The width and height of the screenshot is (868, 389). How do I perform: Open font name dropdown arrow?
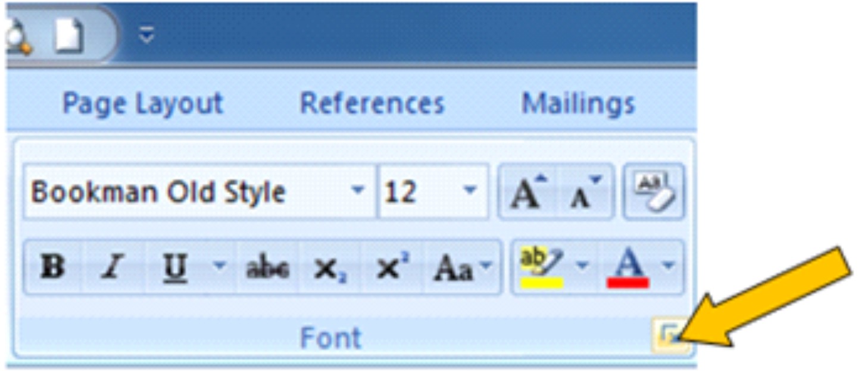(x=357, y=191)
